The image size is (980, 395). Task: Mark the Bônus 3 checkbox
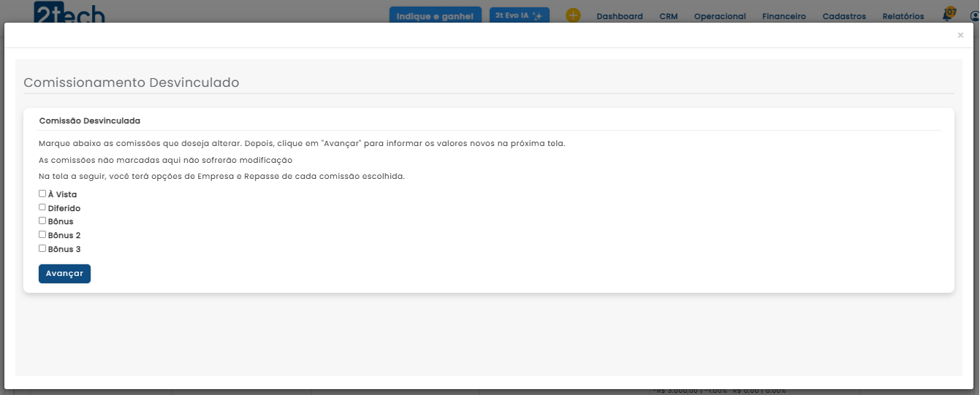42,248
